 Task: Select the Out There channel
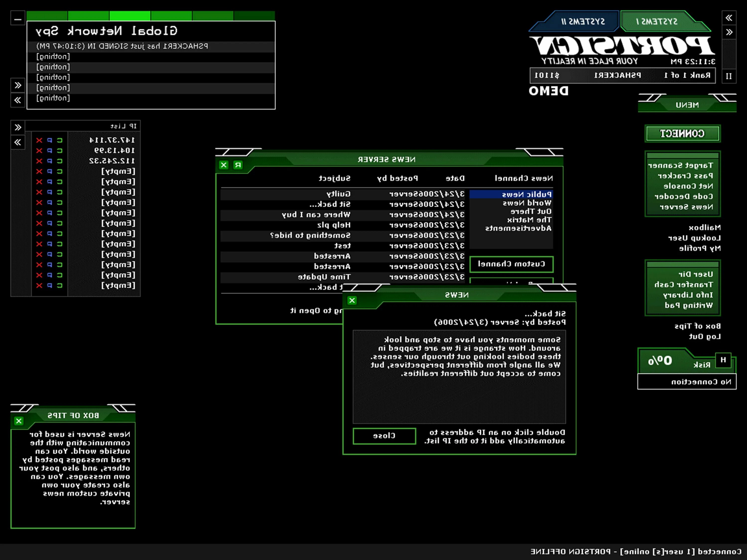click(x=531, y=212)
